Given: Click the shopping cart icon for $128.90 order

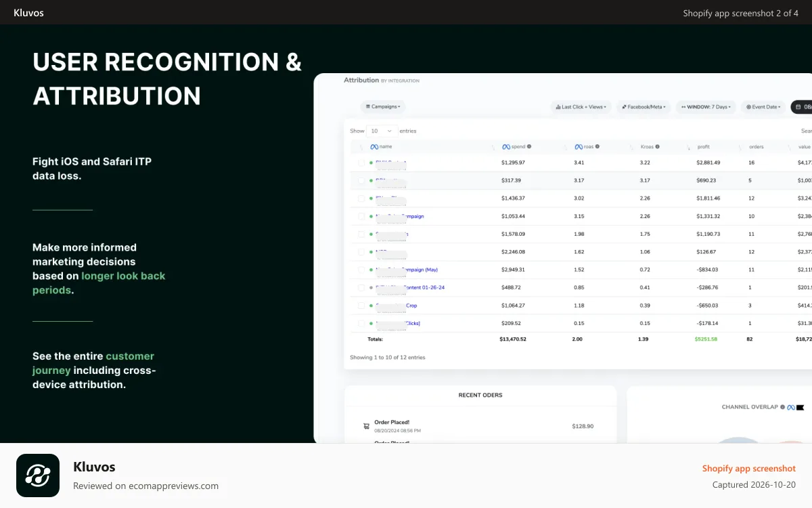Looking at the screenshot, I should (x=366, y=426).
